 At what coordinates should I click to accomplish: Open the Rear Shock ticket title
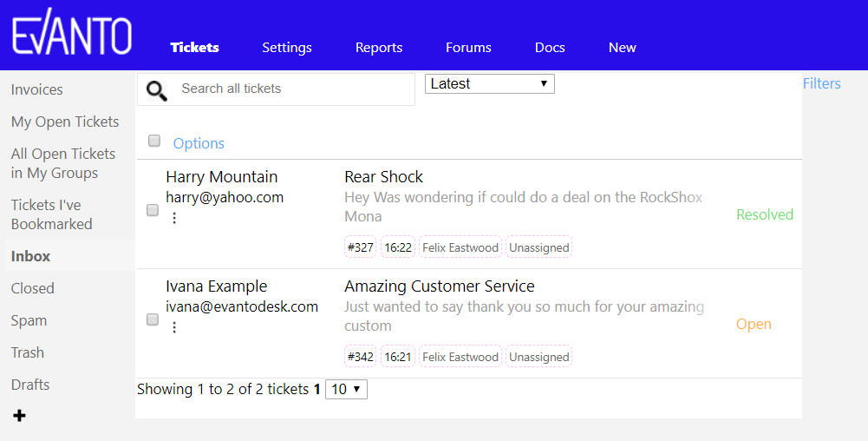click(x=383, y=177)
